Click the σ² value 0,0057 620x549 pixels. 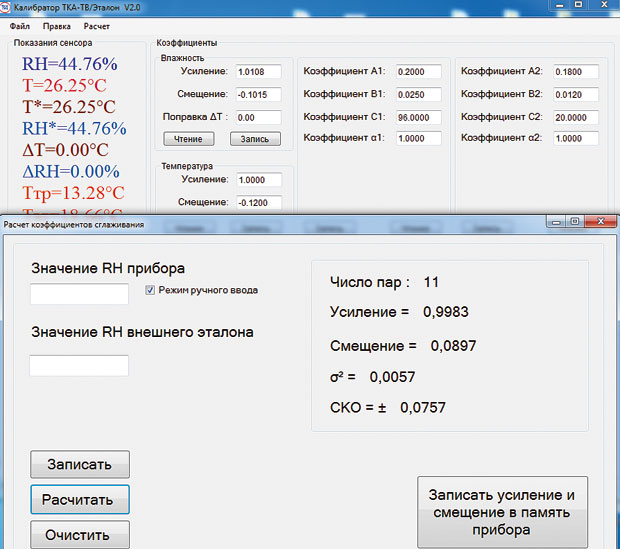click(x=392, y=377)
